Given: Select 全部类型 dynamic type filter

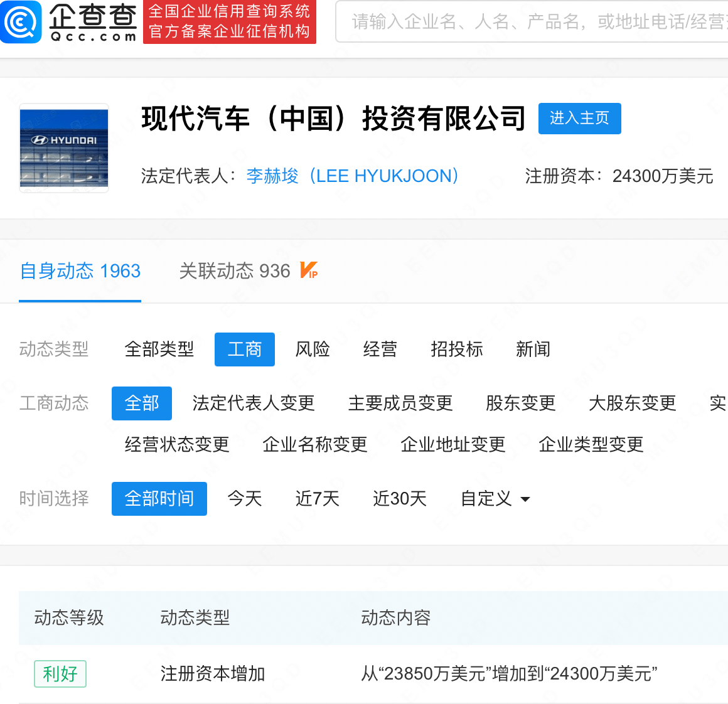Looking at the screenshot, I should 159,349.
